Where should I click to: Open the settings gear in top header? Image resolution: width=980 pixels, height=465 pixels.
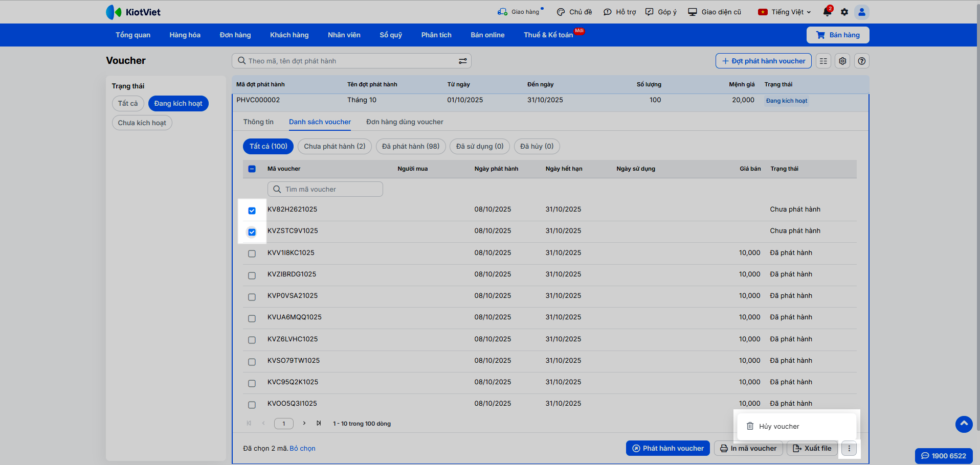[844, 12]
